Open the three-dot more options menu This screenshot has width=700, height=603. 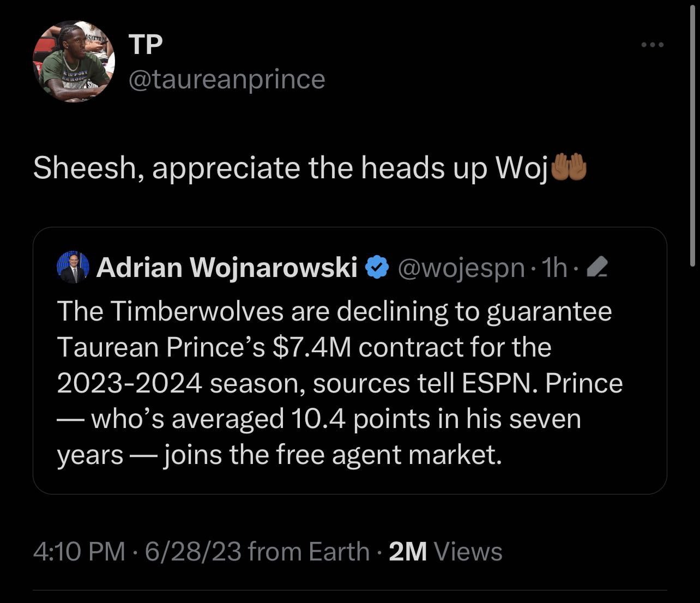pyautogui.click(x=652, y=45)
